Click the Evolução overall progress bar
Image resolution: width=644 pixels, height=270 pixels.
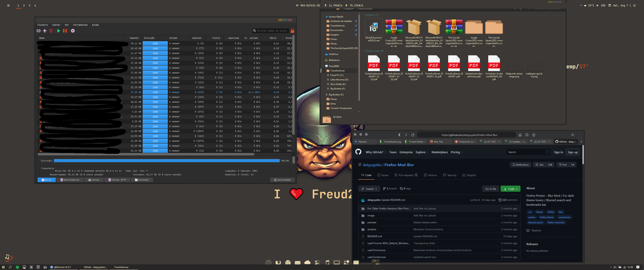166,161
